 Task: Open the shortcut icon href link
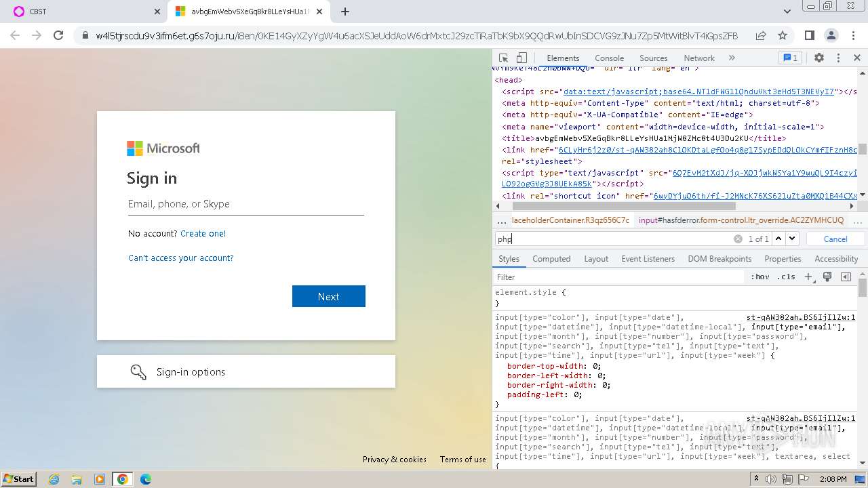[x=755, y=196]
